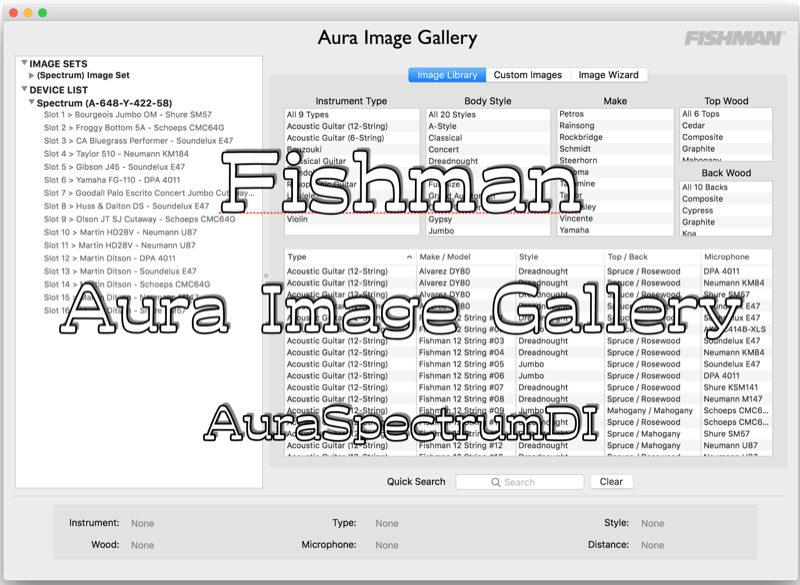Select Jumbo in the Body Style list
800x585 pixels.
[x=488, y=231]
